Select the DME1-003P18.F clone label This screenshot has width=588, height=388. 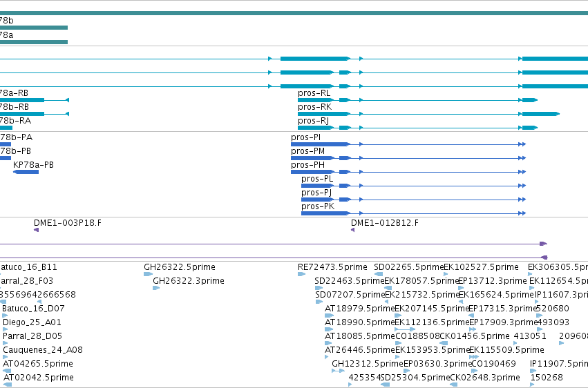pyautogui.click(x=68, y=223)
